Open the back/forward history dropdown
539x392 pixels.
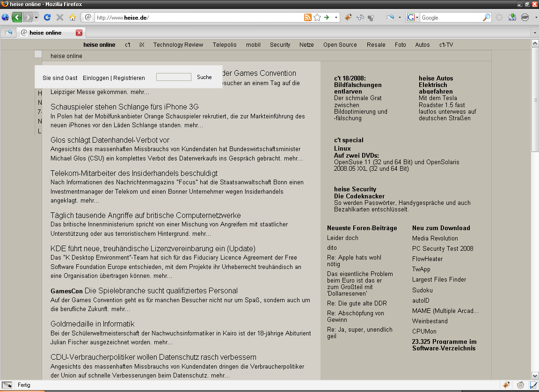pyautogui.click(x=36, y=17)
